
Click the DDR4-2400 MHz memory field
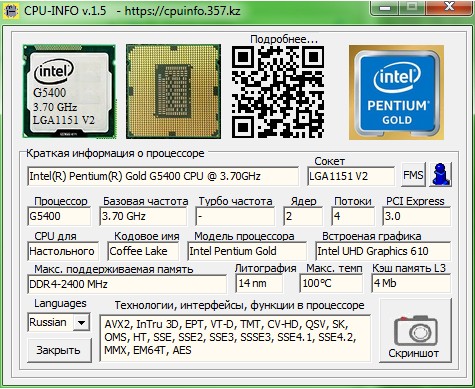(127, 284)
